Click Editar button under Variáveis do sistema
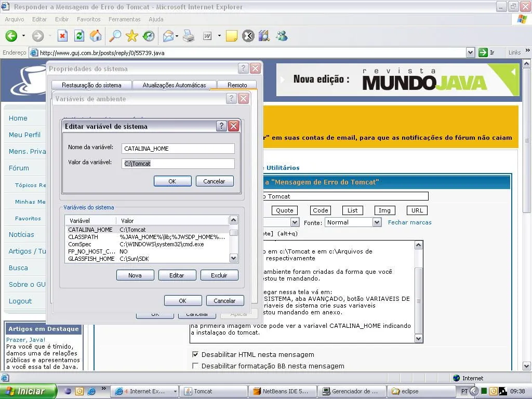Viewport: 532px width, 399px height. 177,275
